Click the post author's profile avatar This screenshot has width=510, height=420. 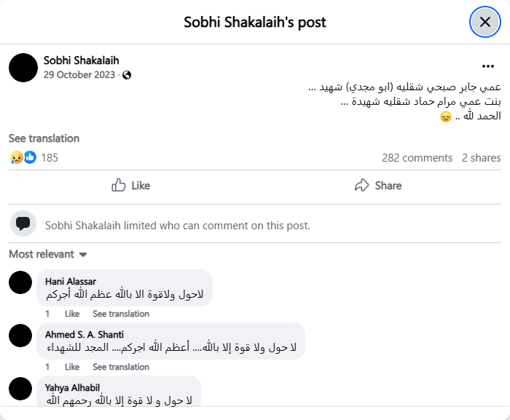coord(23,67)
